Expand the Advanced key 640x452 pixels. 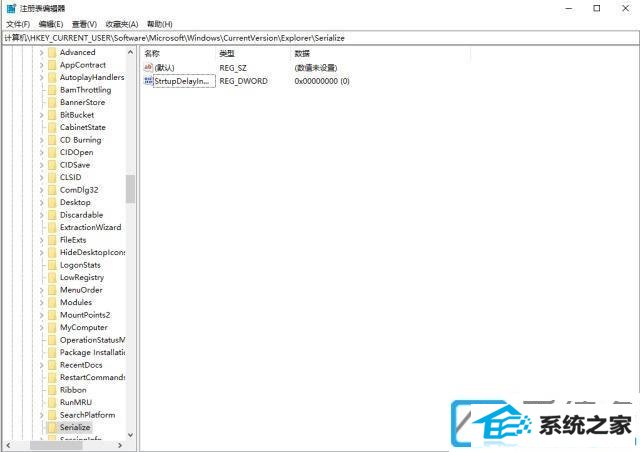point(41,53)
